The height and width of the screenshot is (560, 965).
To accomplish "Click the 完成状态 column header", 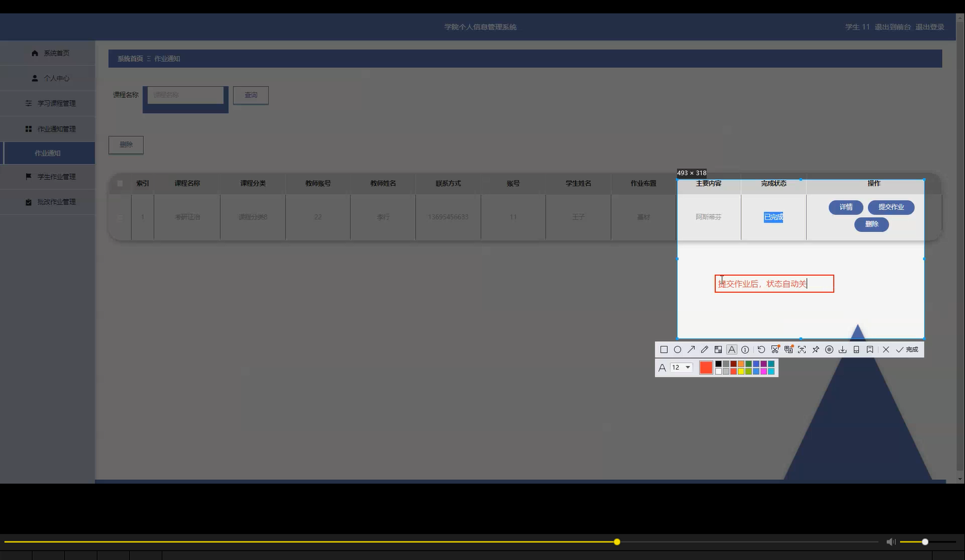I will (x=773, y=183).
